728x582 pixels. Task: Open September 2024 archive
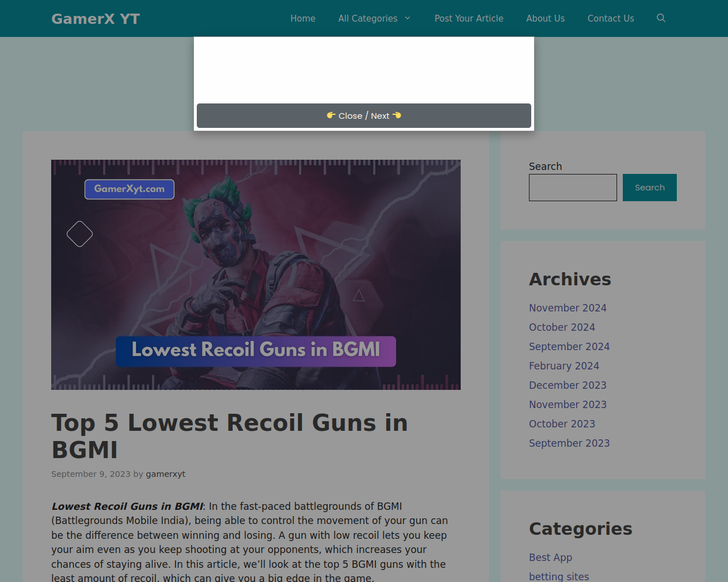pos(569,347)
